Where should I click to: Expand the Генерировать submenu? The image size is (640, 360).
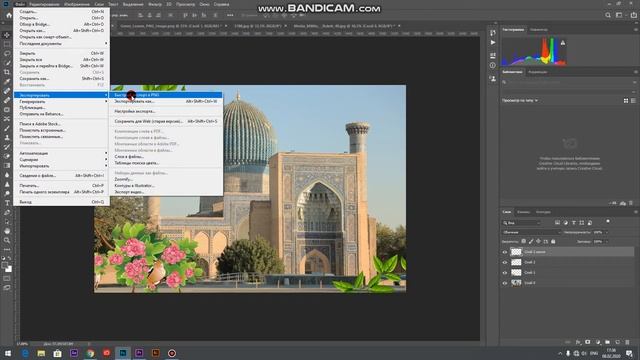tap(61, 101)
